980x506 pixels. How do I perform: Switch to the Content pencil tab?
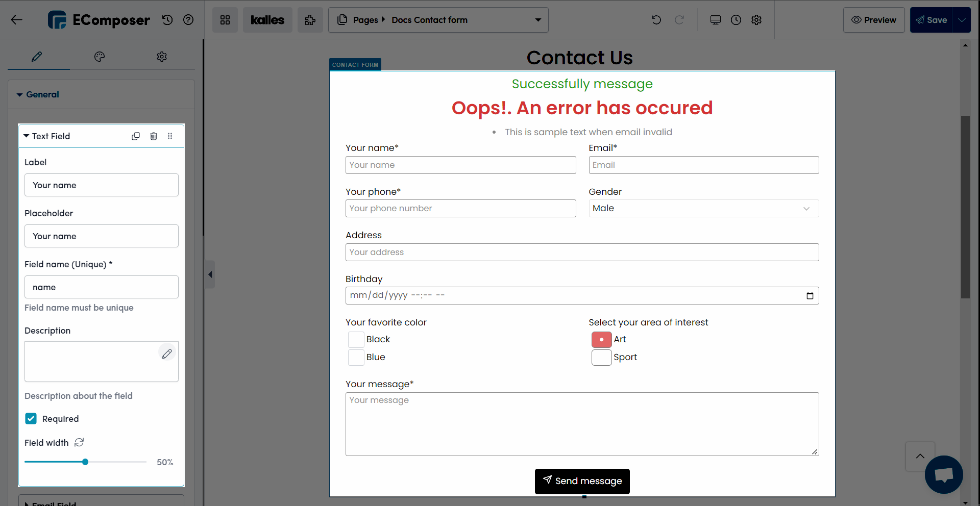37,57
